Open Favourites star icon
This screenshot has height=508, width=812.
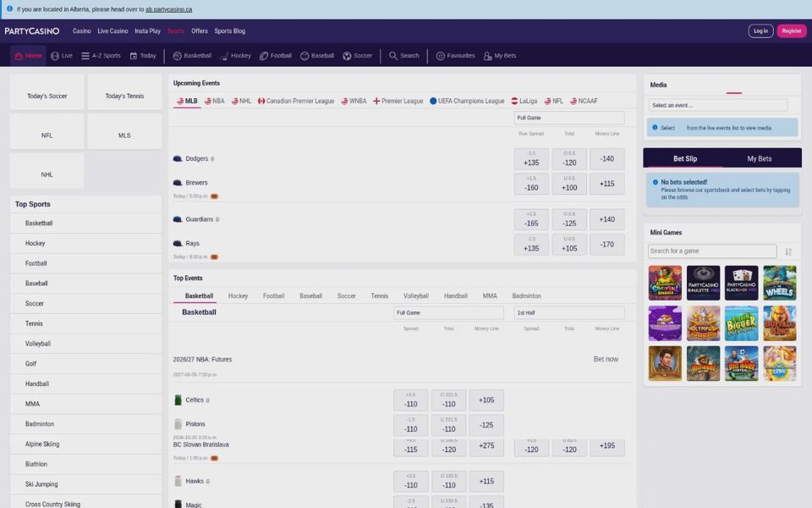tap(440, 56)
